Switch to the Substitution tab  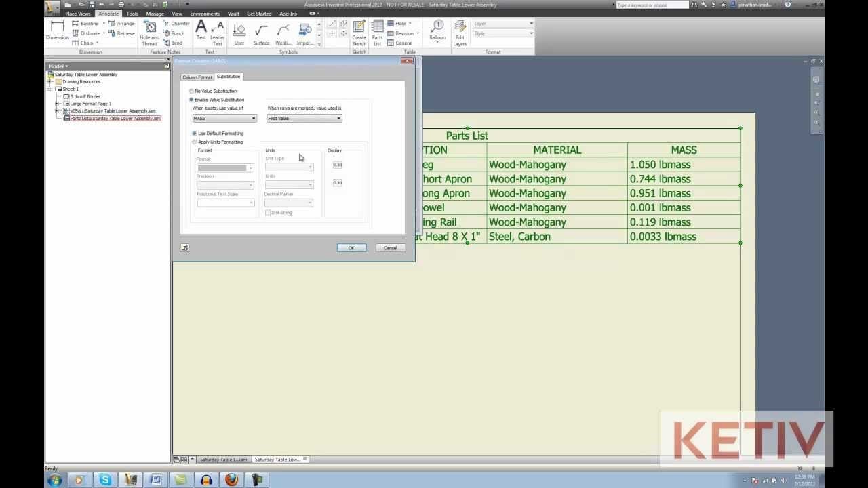pyautogui.click(x=229, y=77)
